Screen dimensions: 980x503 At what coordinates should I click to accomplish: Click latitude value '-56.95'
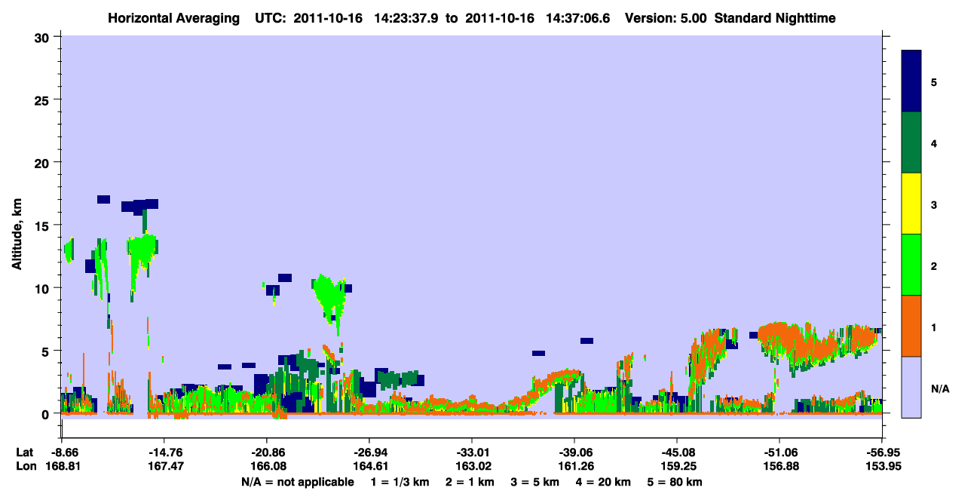point(882,452)
